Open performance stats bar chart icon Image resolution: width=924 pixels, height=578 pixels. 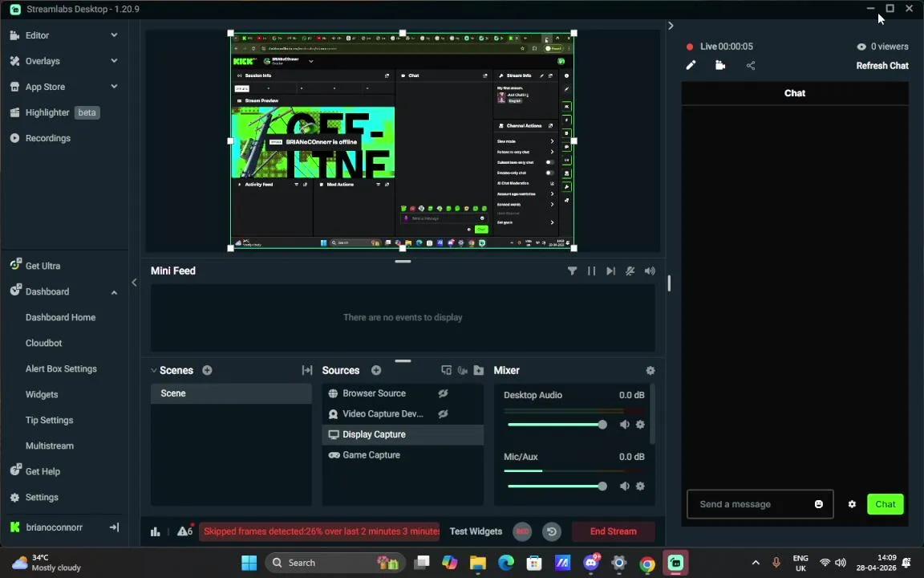155,531
